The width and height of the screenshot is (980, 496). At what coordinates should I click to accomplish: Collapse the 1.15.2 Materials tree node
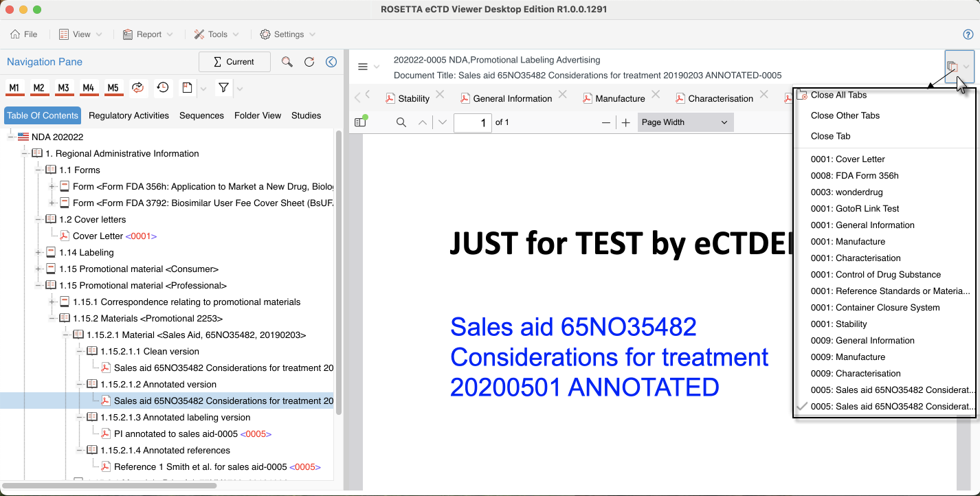pyautogui.click(x=52, y=319)
